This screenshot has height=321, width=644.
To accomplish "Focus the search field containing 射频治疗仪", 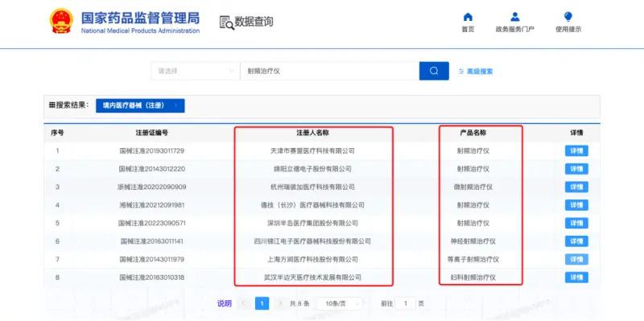I will [x=329, y=71].
